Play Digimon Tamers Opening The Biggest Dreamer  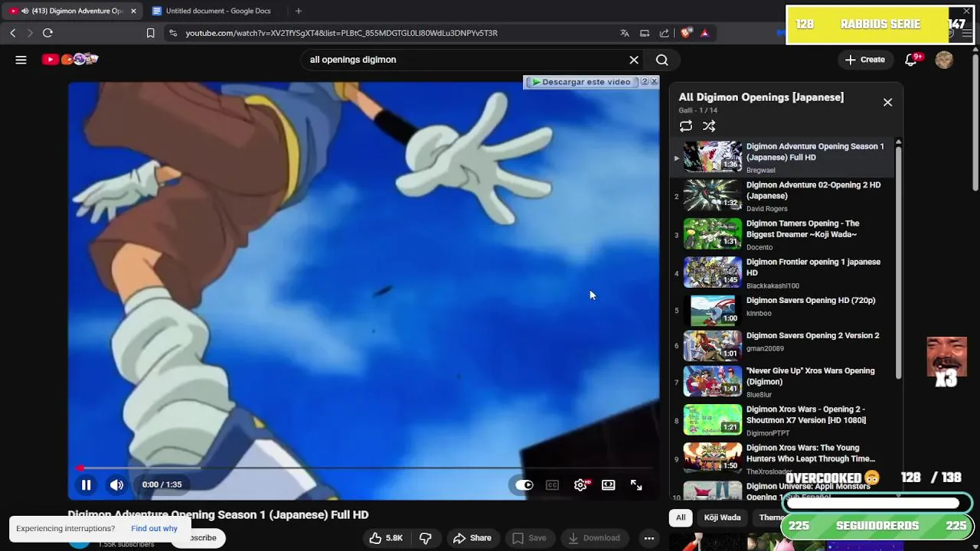click(782, 235)
